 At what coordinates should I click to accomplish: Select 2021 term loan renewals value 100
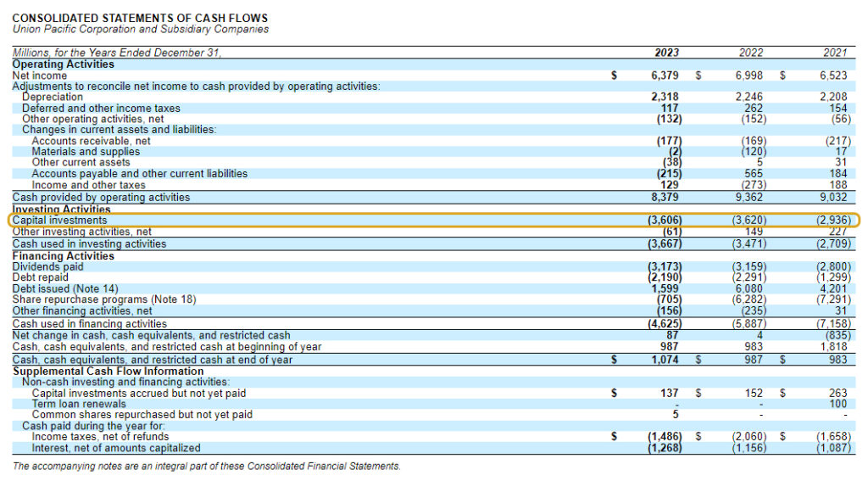[x=838, y=404]
